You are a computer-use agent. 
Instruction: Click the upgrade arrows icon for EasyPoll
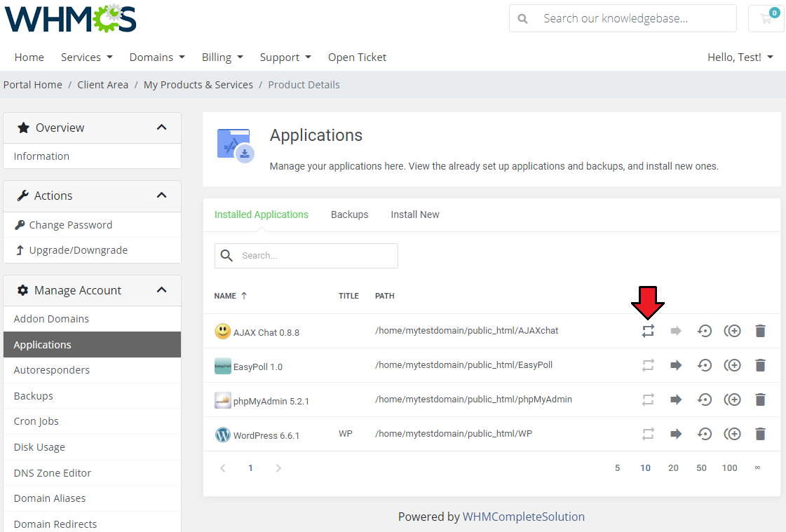[648, 365]
